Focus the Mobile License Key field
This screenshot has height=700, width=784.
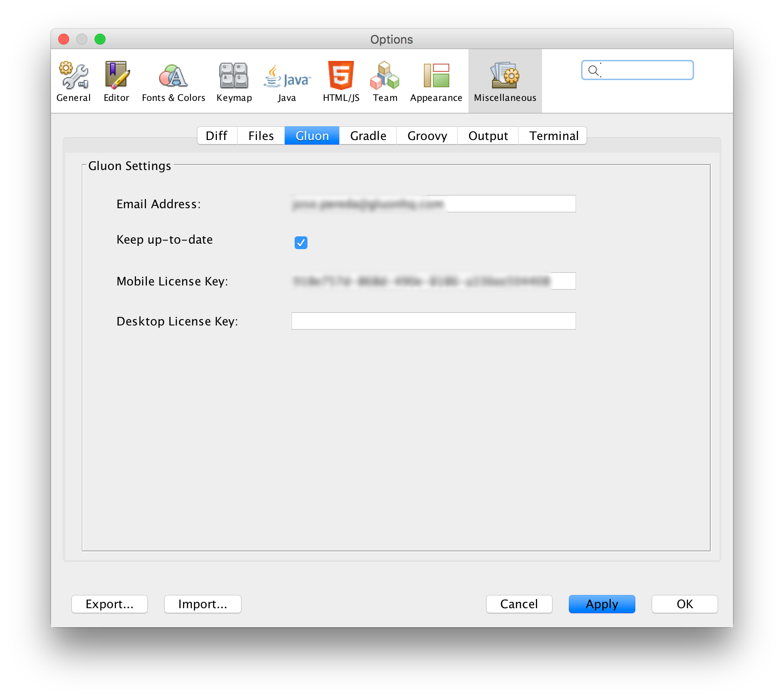[x=434, y=281]
